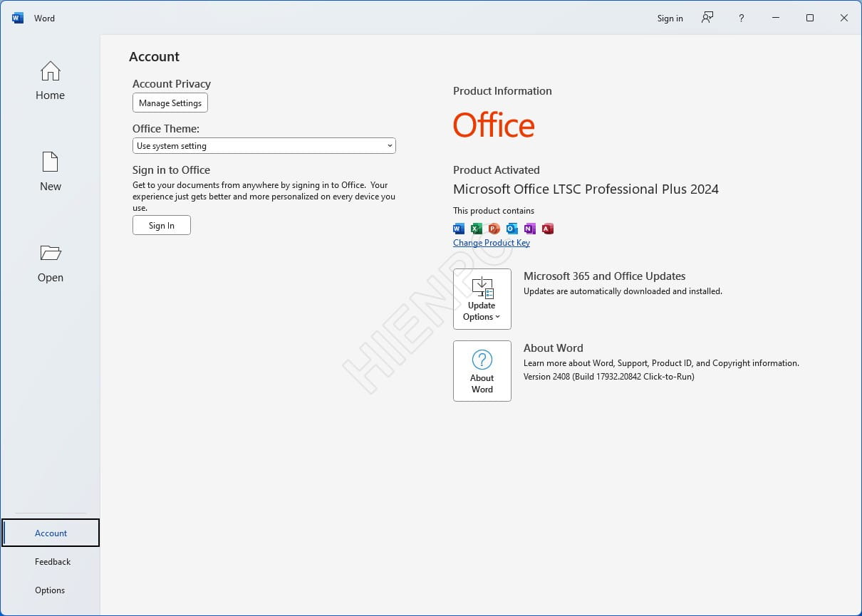Click the Microsoft 365 and Office Updates heading
The width and height of the screenshot is (862, 616).
pos(605,276)
